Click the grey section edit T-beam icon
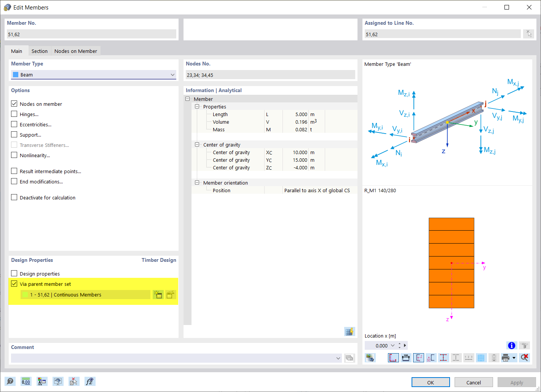The image size is (541, 392). tap(524, 346)
